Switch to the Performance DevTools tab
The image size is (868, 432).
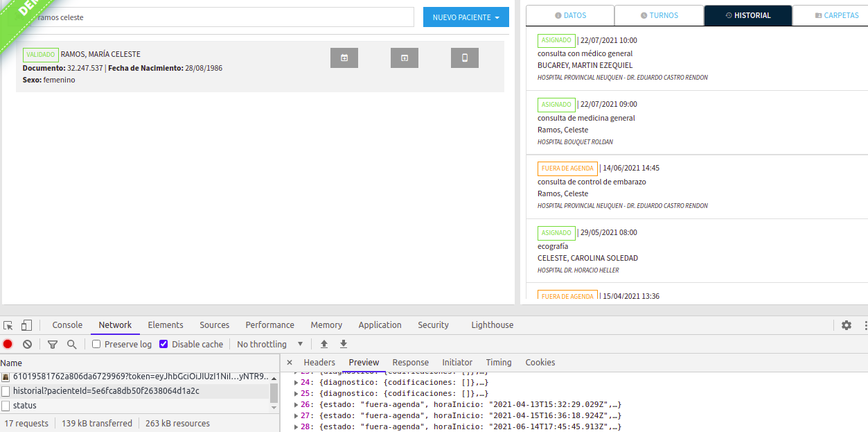coord(270,325)
